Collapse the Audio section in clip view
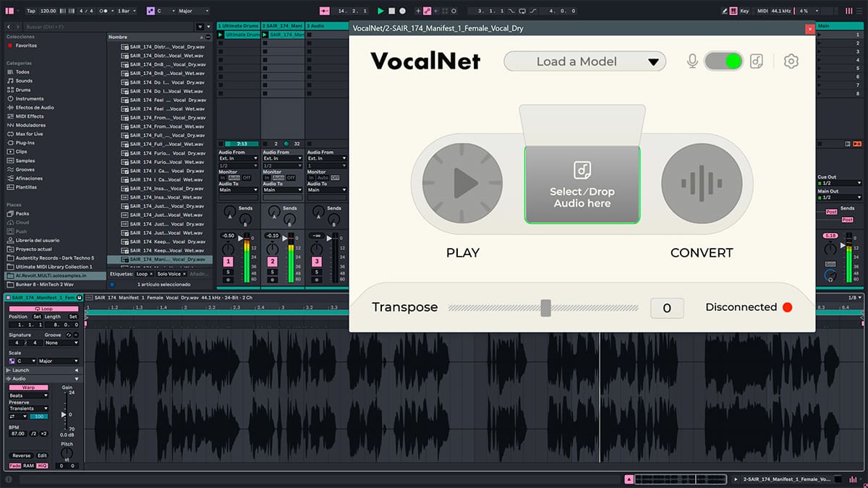 (x=77, y=379)
